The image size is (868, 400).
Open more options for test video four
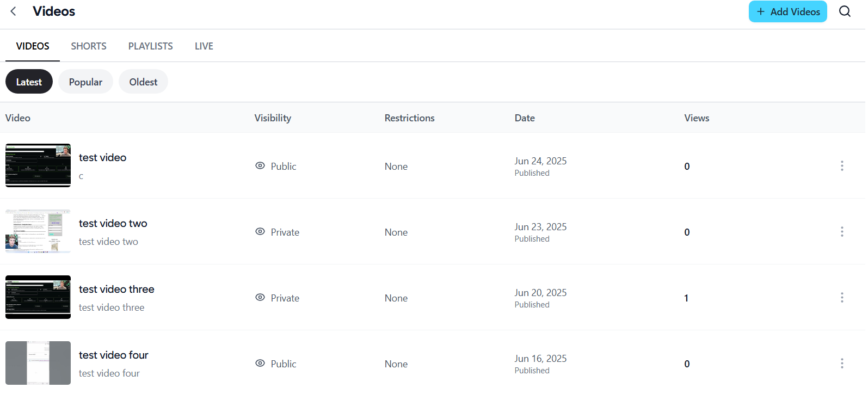tap(841, 364)
